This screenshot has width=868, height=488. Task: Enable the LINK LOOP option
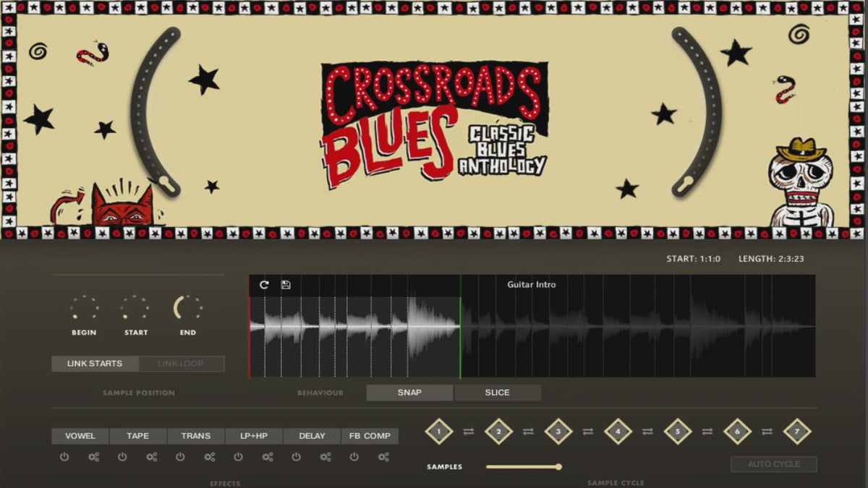tap(181, 364)
